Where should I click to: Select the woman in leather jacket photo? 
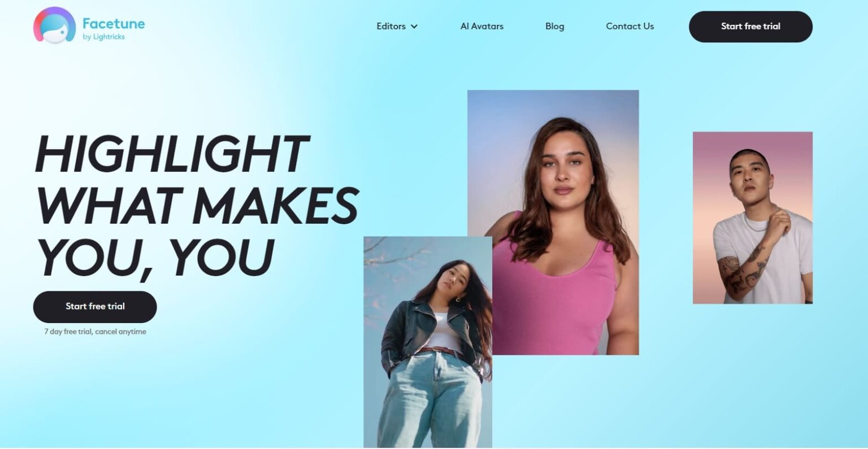428,342
